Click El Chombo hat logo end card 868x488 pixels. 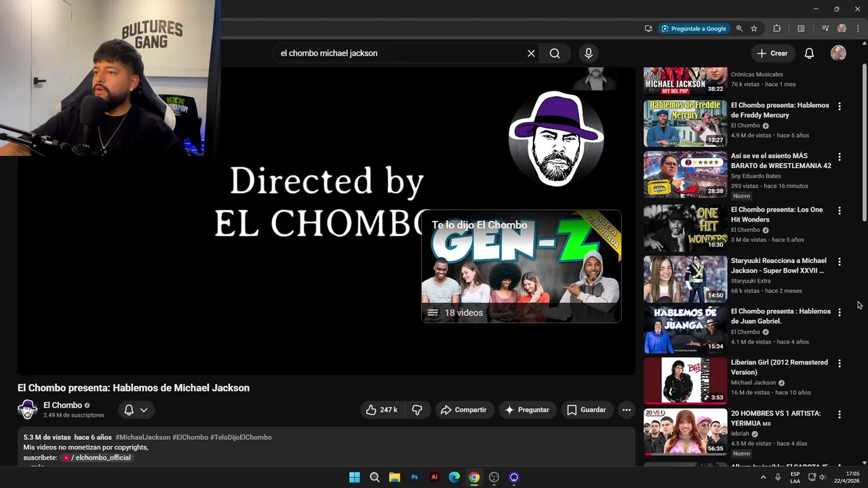(x=556, y=139)
